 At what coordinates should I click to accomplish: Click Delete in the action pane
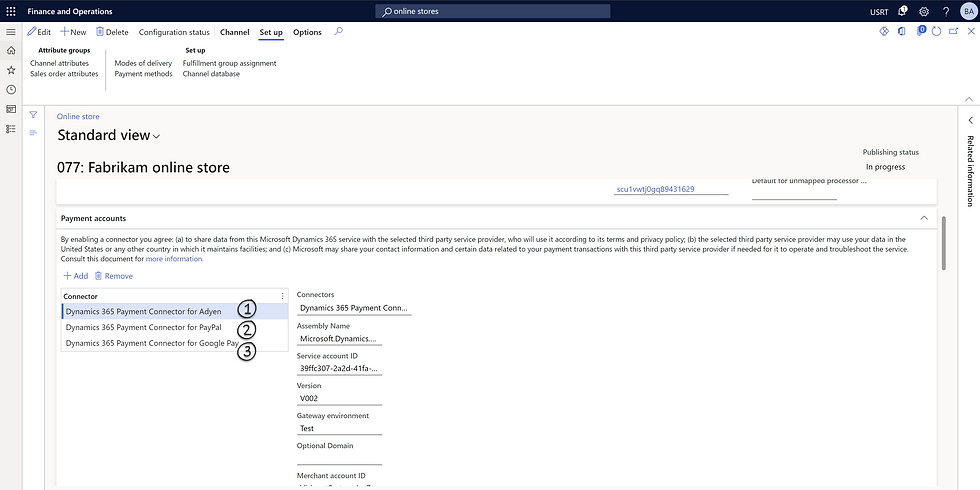(112, 32)
